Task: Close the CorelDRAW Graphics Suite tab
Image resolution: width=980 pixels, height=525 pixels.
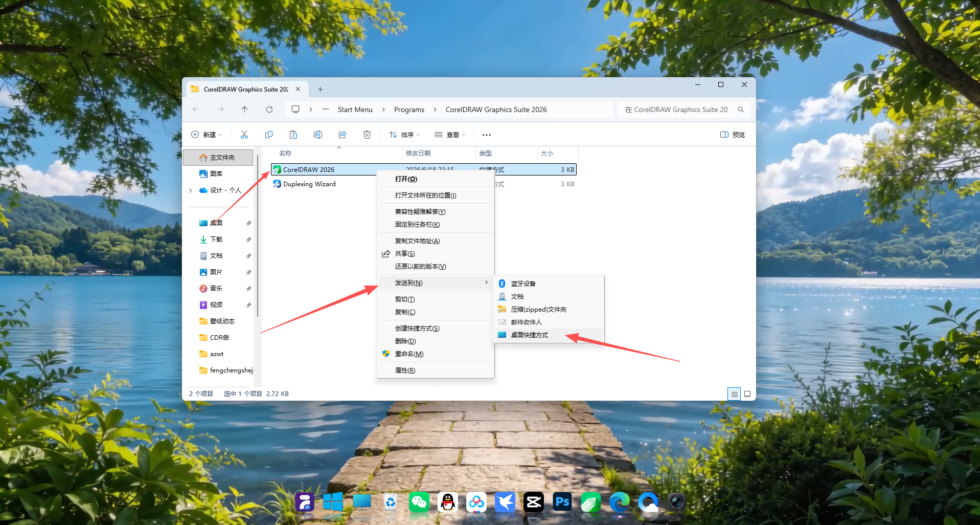Action: pos(298,89)
